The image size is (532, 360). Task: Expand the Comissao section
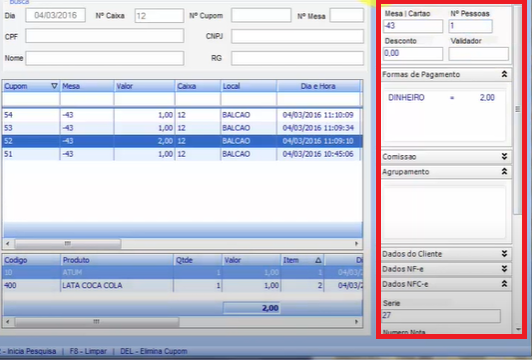pyautogui.click(x=504, y=156)
